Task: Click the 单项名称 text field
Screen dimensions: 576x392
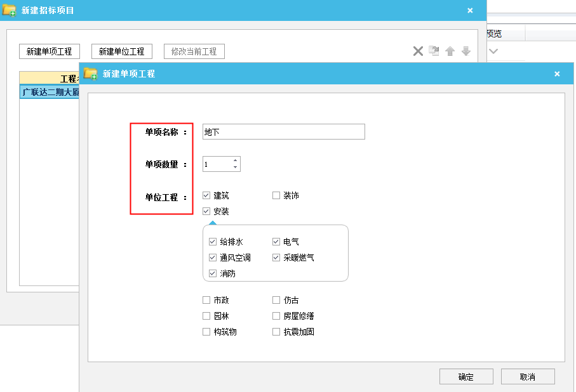Action: coord(283,132)
